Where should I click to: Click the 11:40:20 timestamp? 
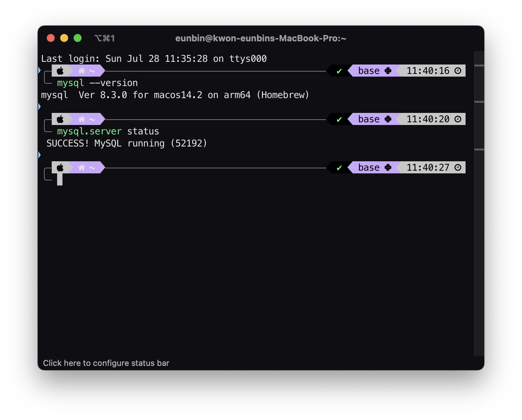[428, 119]
